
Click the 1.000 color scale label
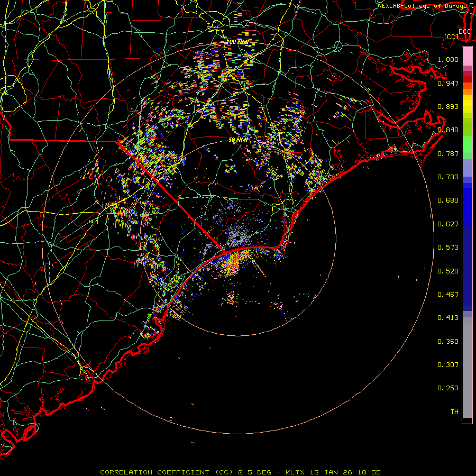click(x=448, y=59)
